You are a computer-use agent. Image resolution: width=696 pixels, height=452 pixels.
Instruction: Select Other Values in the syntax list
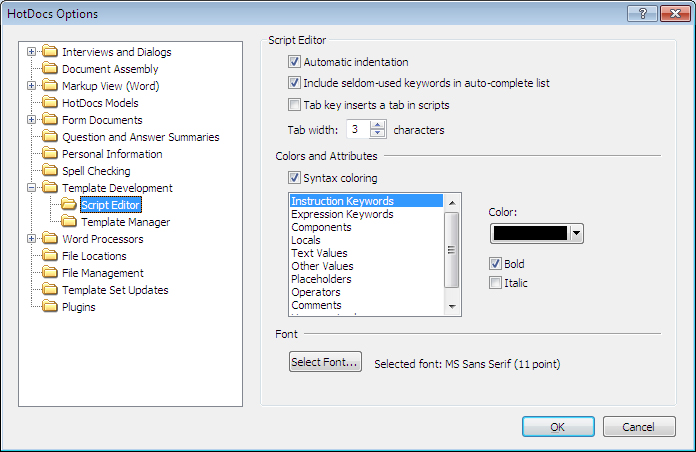pos(366,266)
